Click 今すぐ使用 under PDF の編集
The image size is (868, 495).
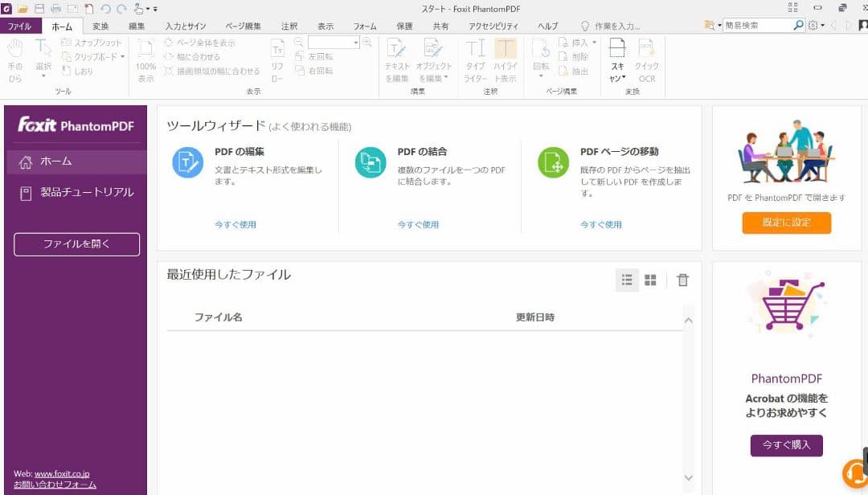coord(235,224)
